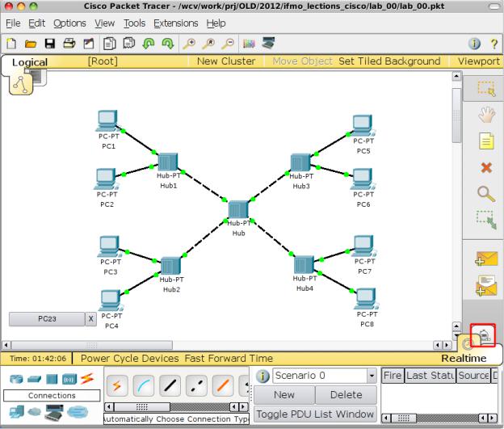Click the PC23 taskbar button
Image resolution: width=504 pixels, height=429 pixels.
(47, 318)
